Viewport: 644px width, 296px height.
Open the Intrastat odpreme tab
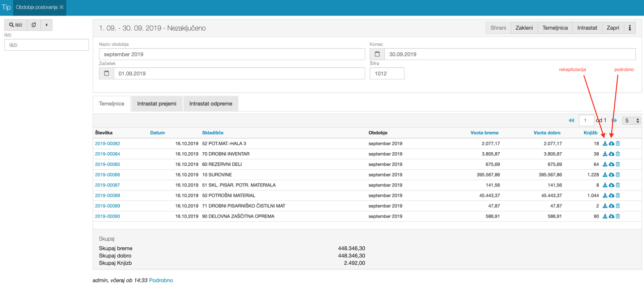(x=210, y=104)
